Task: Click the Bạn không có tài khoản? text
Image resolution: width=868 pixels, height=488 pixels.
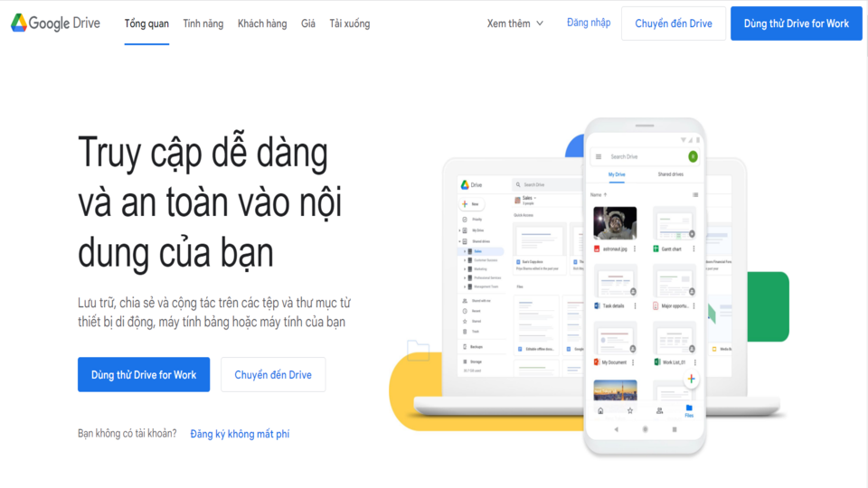Action: tap(127, 433)
